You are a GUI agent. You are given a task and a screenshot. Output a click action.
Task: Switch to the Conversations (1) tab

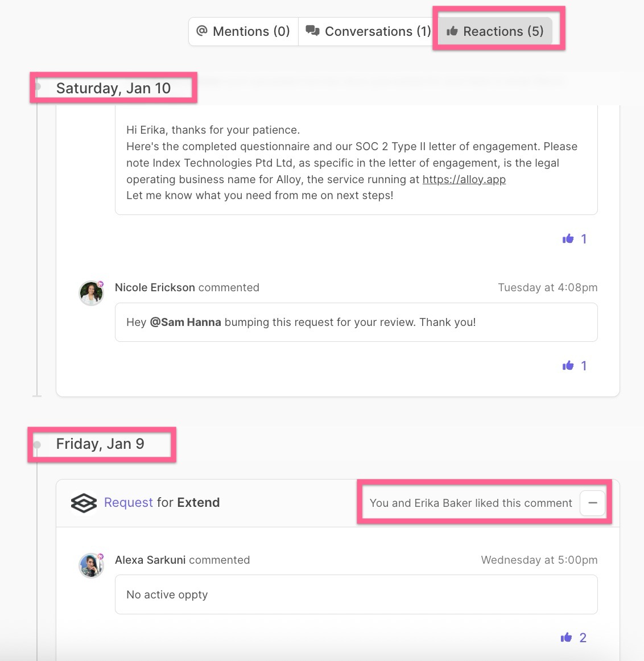(368, 31)
